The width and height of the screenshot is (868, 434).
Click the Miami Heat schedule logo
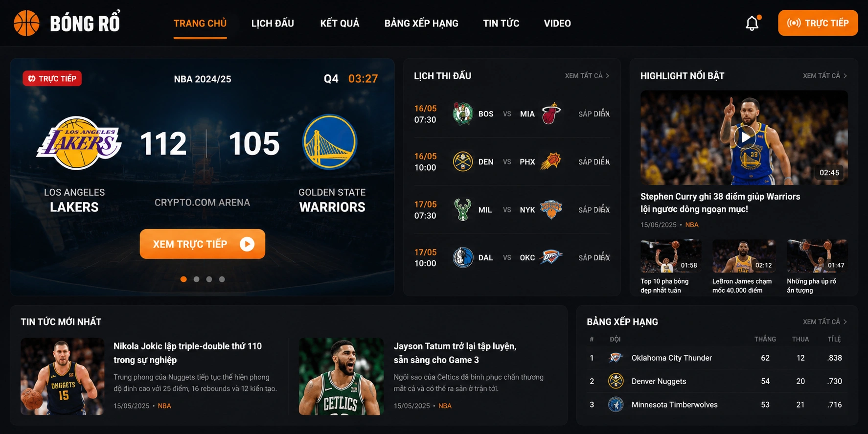[x=551, y=114]
